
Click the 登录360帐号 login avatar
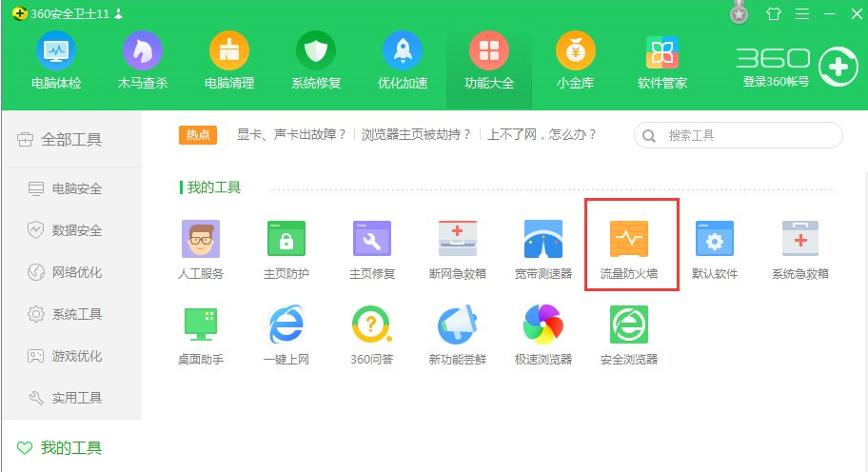click(x=838, y=67)
